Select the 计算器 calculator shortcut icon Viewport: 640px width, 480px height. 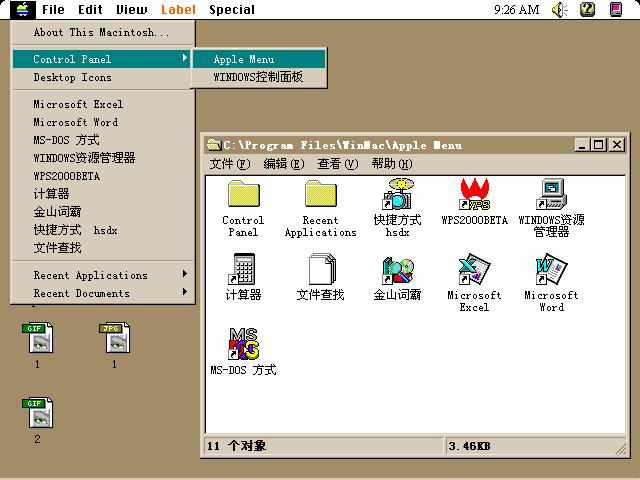point(242,269)
